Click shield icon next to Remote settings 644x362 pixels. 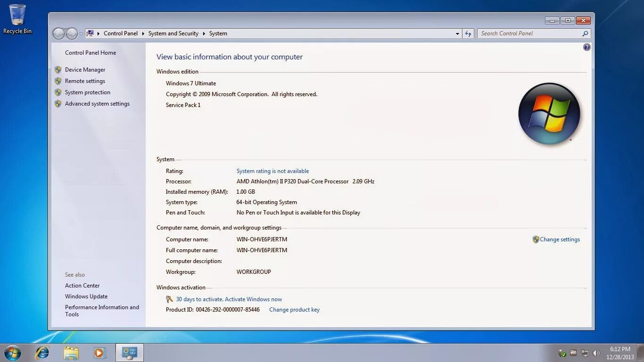pyautogui.click(x=58, y=81)
